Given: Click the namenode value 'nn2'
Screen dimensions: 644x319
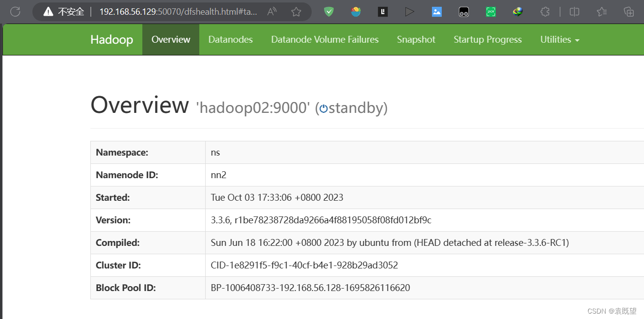Looking at the screenshot, I should tap(218, 175).
